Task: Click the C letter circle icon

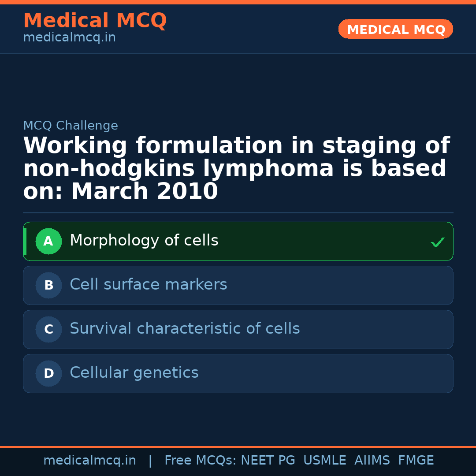Action: pos(48,330)
